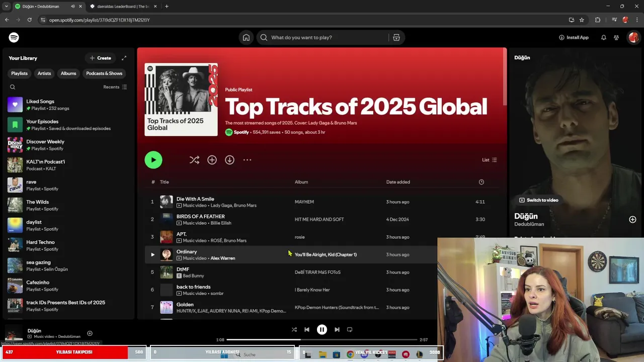Open Billie Eilish artist link

(x=221, y=223)
